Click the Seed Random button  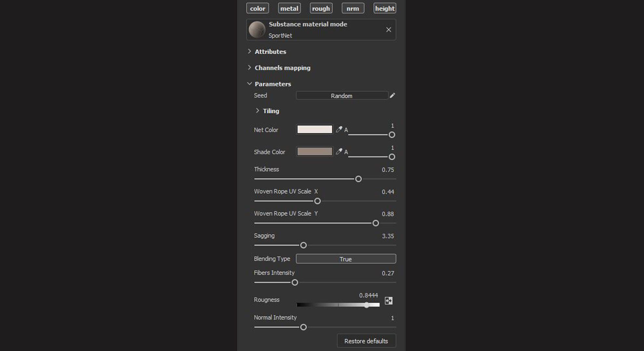click(342, 96)
